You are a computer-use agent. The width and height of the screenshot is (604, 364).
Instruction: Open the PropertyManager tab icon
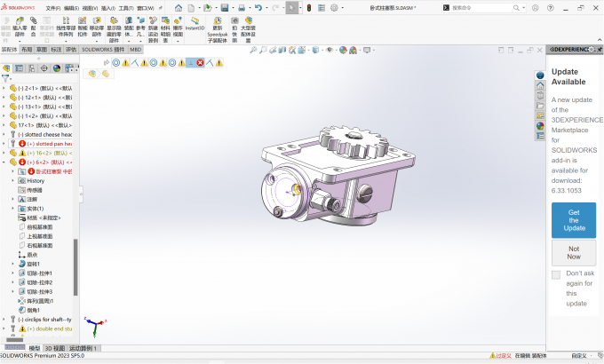pyautogui.click(x=19, y=68)
